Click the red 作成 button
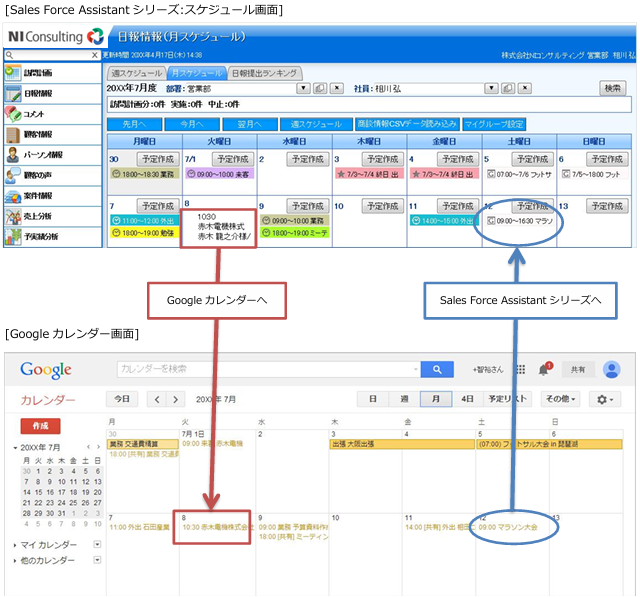This screenshot has height=597, width=640. [40, 426]
